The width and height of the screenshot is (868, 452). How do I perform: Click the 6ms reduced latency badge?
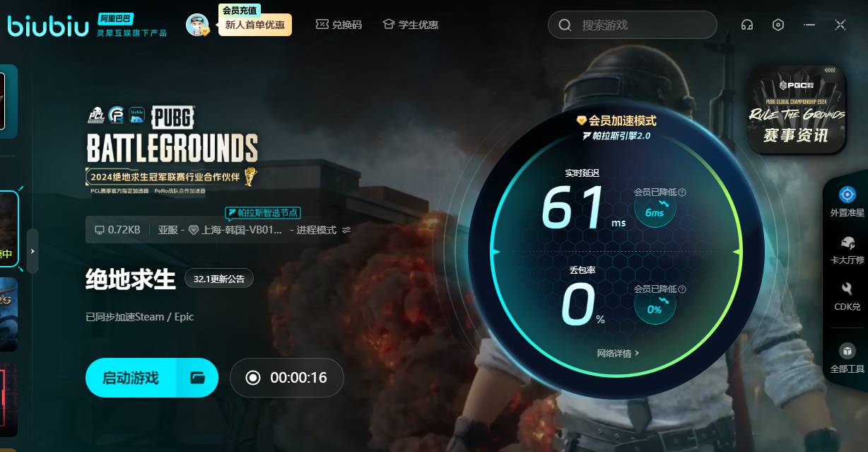coord(655,208)
